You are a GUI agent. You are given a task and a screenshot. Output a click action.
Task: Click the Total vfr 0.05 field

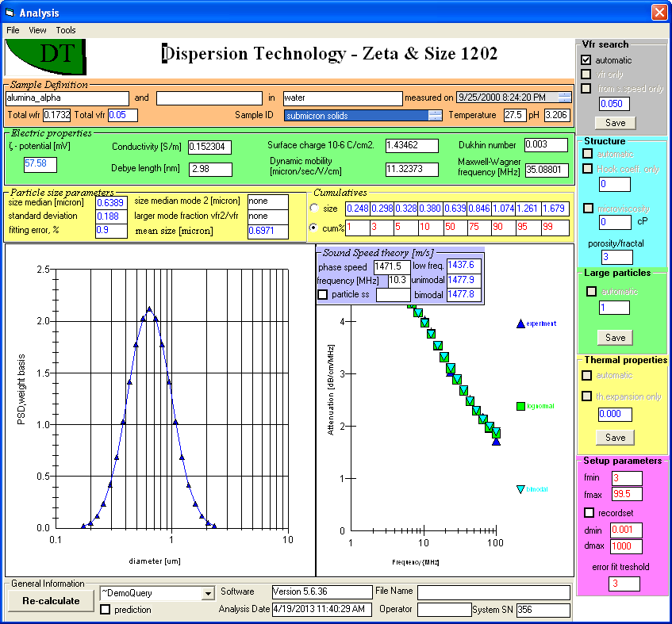[x=122, y=115]
